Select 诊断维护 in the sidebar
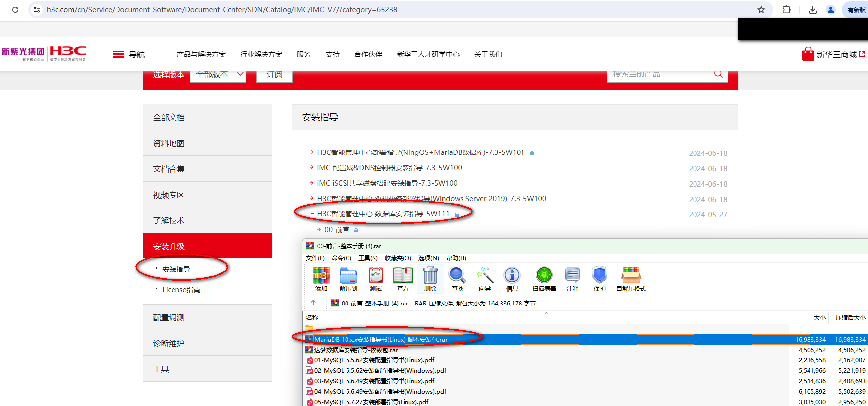Screen dimensions: 868x406 (x=208, y=343)
